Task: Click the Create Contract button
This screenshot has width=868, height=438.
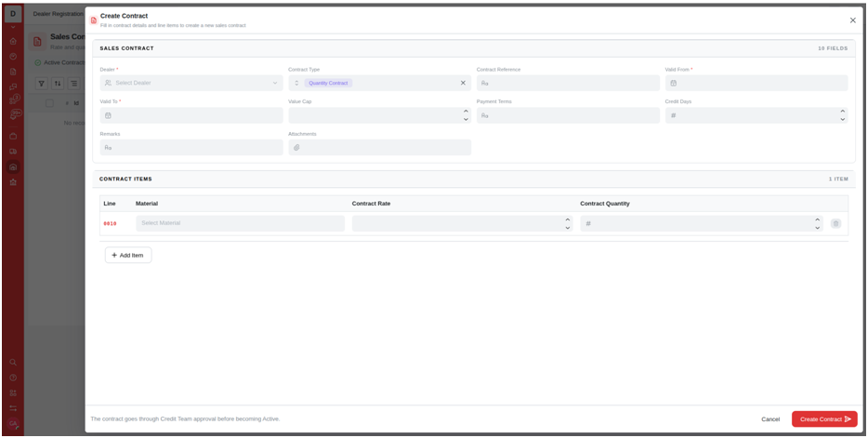Action: pos(824,419)
